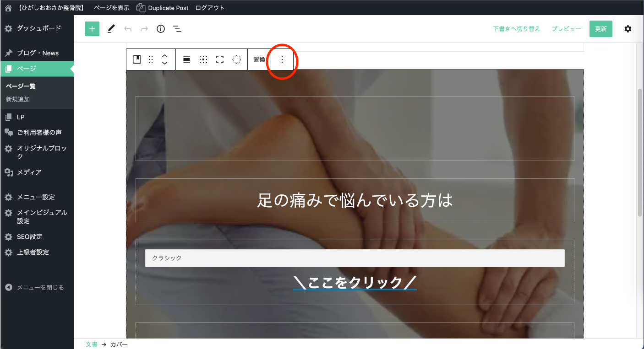This screenshot has width=644, height=349.
Task: Open the document info details icon
Action: [161, 29]
